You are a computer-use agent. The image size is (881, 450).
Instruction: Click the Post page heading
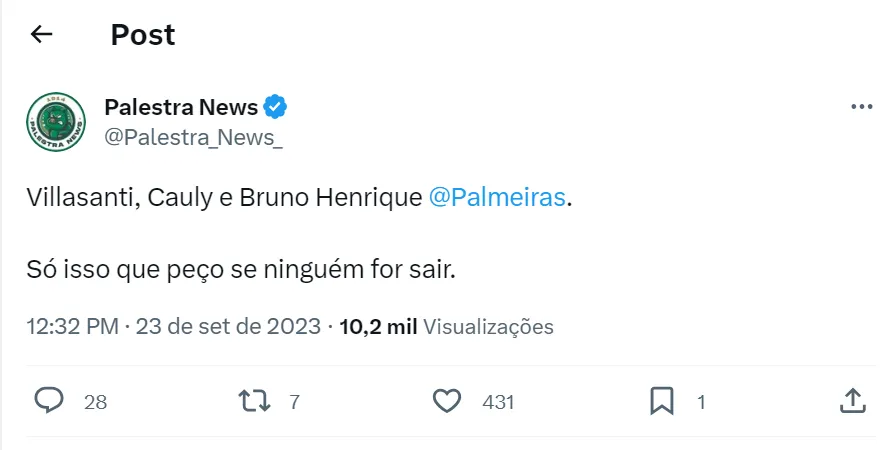tap(143, 35)
